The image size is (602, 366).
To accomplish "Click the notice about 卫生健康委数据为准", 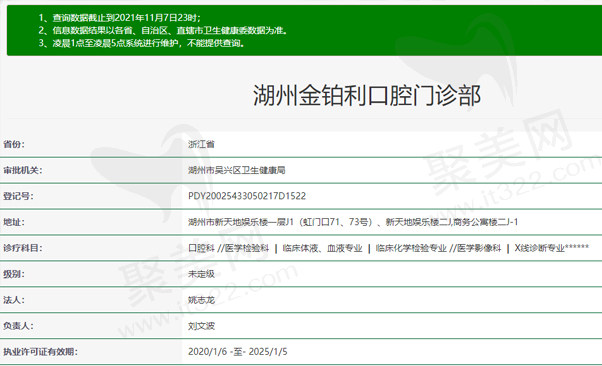I will coord(163,30).
